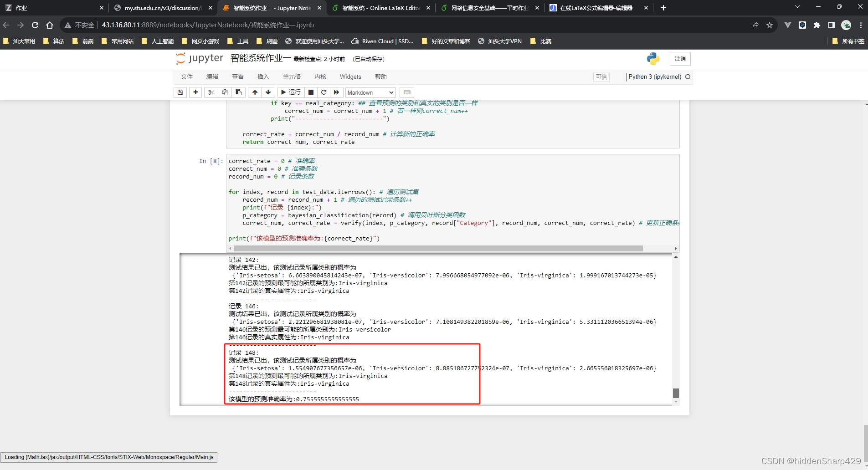
Task: Go to the browser home page icon
Action: (x=50, y=25)
